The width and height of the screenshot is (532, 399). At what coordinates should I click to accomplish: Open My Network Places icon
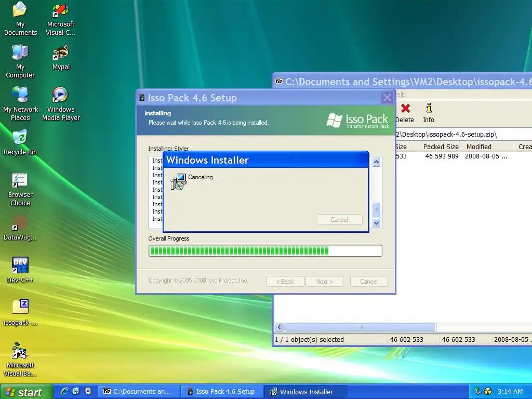[20, 104]
